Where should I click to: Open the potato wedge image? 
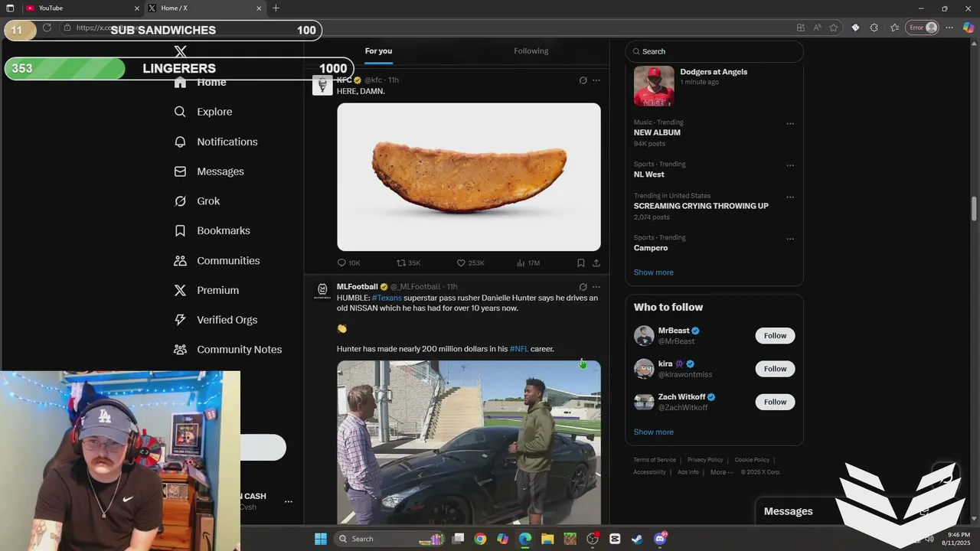pos(469,177)
